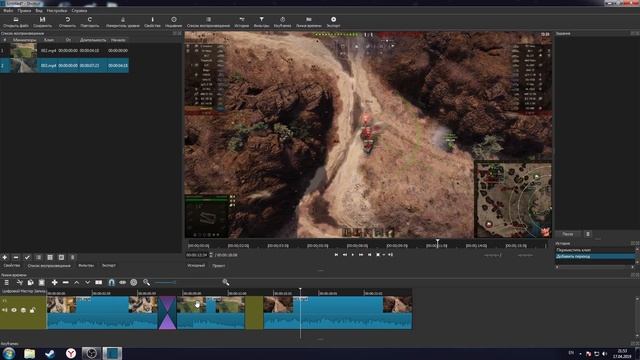This screenshot has width=640, height=360.
Task: Play the video in the player
Action: pyautogui.click(x=353, y=255)
